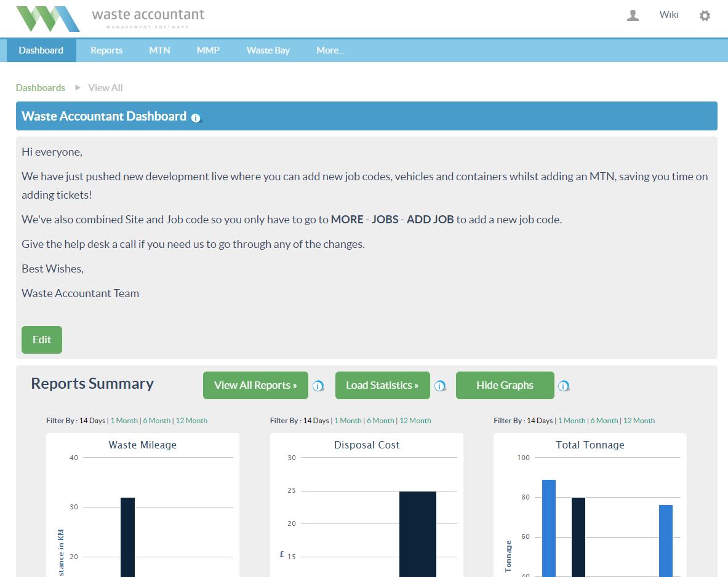Go to the MMP tab
The image size is (728, 577).
click(x=208, y=50)
